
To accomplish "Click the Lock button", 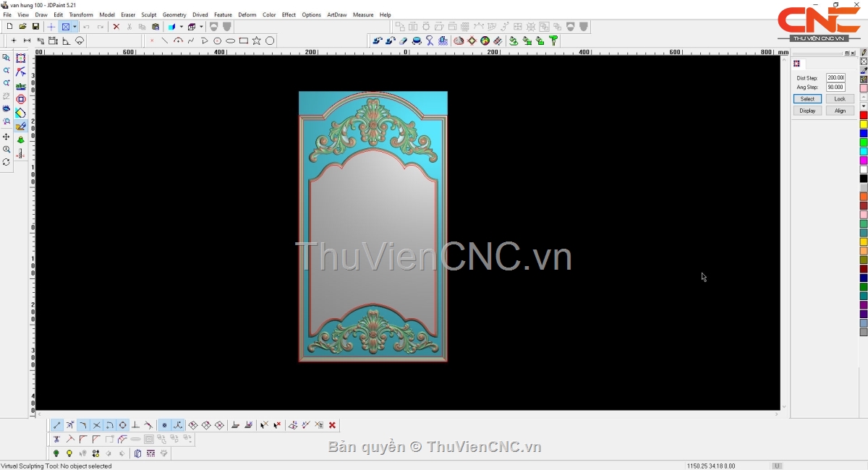I will [840, 99].
